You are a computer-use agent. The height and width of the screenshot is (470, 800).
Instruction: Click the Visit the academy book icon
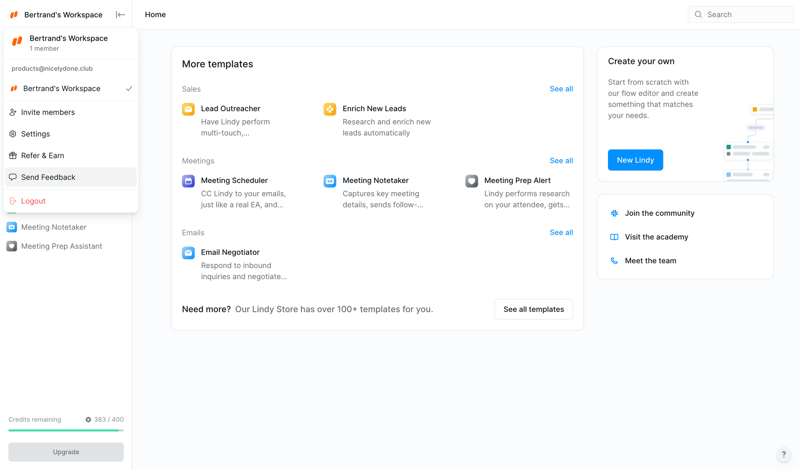[x=614, y=237]
